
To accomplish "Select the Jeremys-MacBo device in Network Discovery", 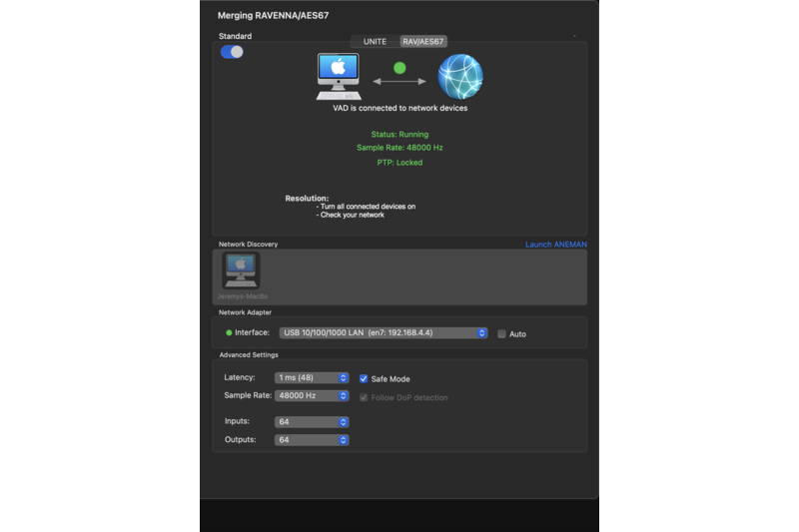I will point(242,275).
